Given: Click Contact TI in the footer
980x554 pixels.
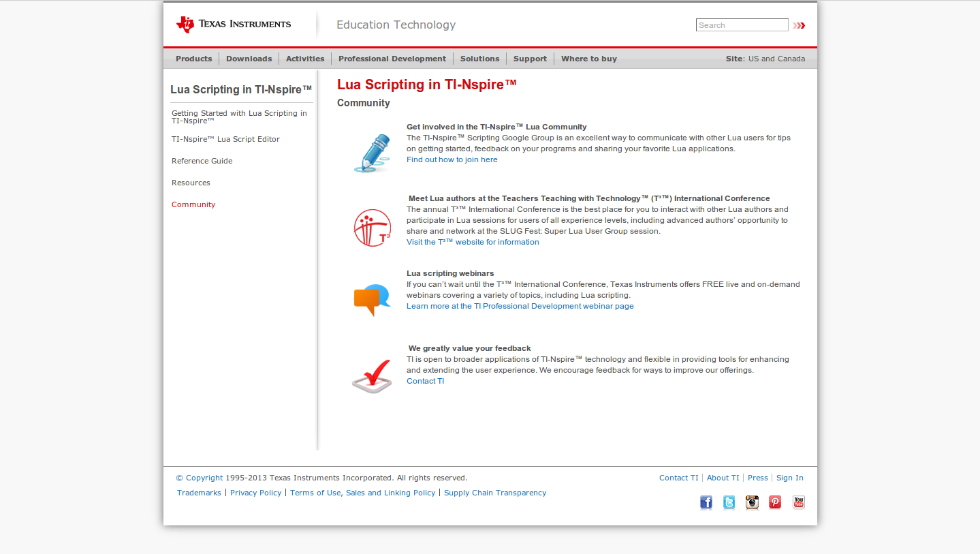Looking at the screenshot, I should click(678, 478).
